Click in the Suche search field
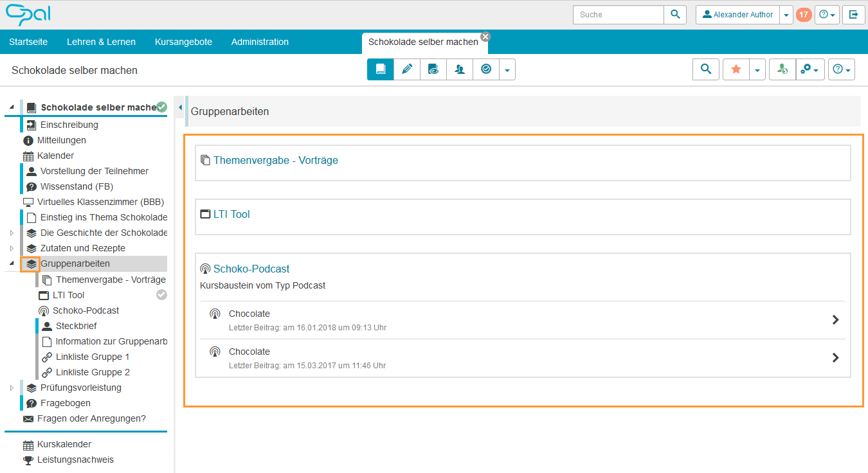 click(618, 15)
